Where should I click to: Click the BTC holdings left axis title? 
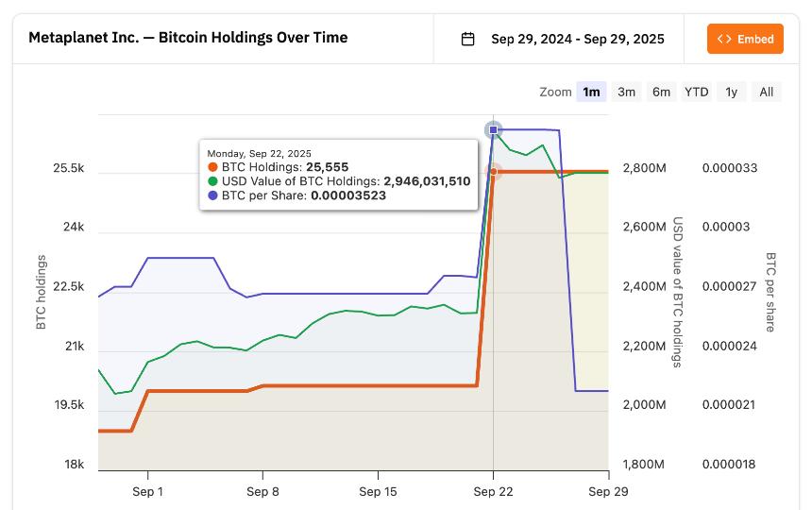click(42, 292)
